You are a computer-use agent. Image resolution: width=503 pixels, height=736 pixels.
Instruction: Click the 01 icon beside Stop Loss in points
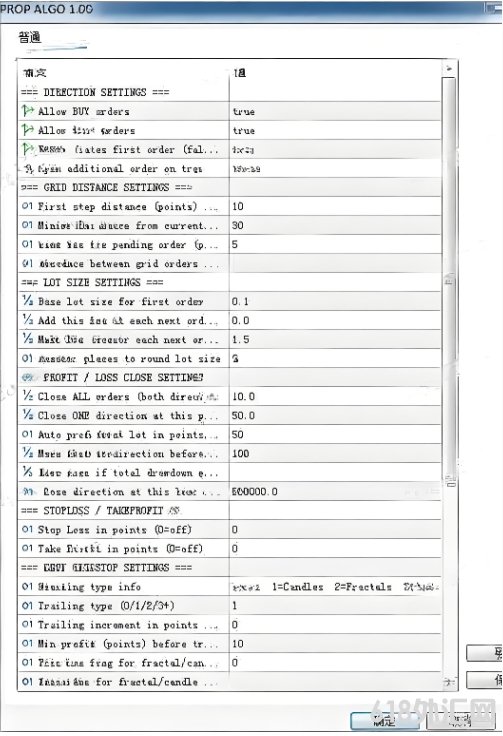28,529
